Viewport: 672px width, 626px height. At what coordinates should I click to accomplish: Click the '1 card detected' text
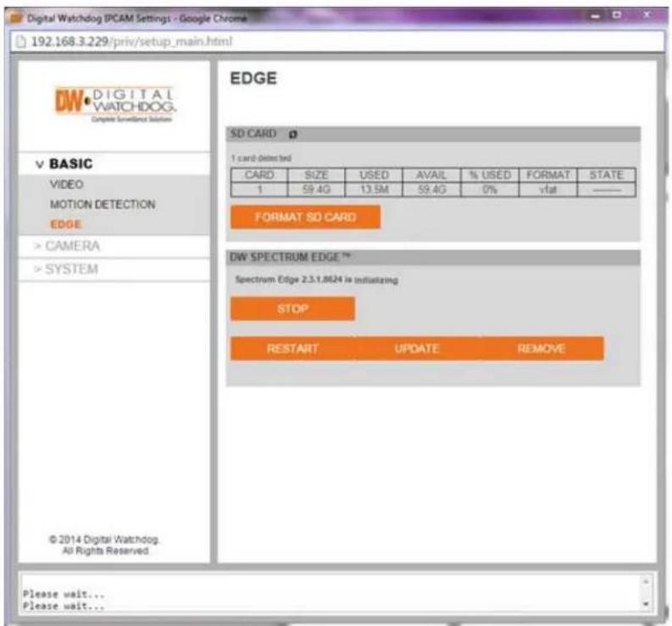[261, 158]
